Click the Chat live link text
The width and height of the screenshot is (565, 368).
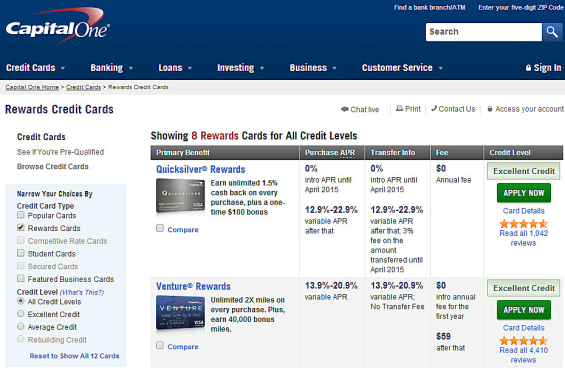[365, 109]
